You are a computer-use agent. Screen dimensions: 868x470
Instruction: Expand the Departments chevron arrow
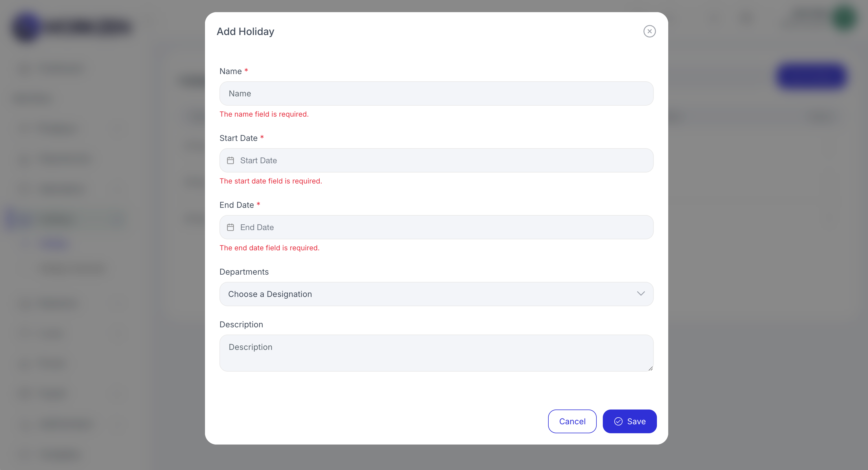pyautogui.click(x=641, y=294)
